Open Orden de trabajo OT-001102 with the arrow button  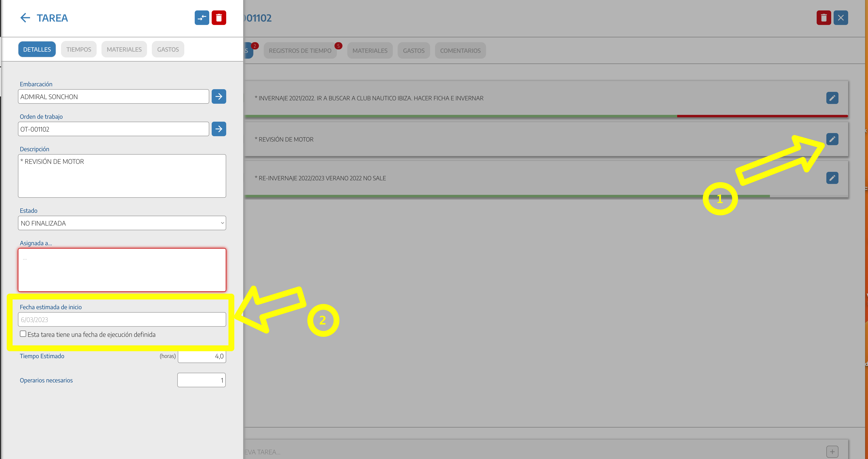[x=219, y=129]
